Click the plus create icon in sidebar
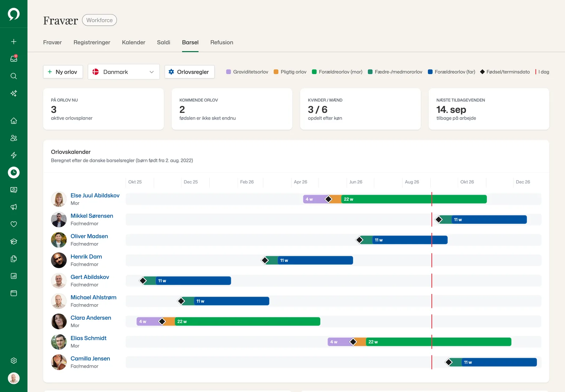The height and width of the screenshot is (392, 565). click(x=14, y=42)
